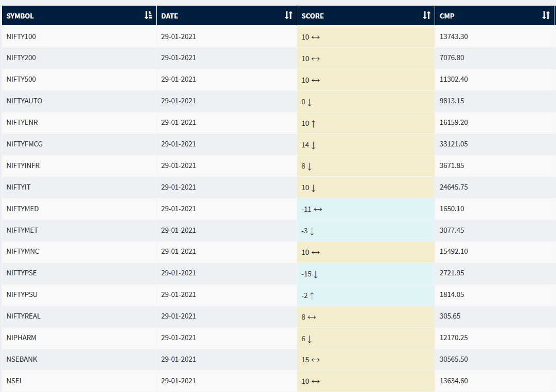Click the NIFTYPSE score cell
The width and height of the screenshot is (556, 392).
pyautogui.click(x=365, y=273)
